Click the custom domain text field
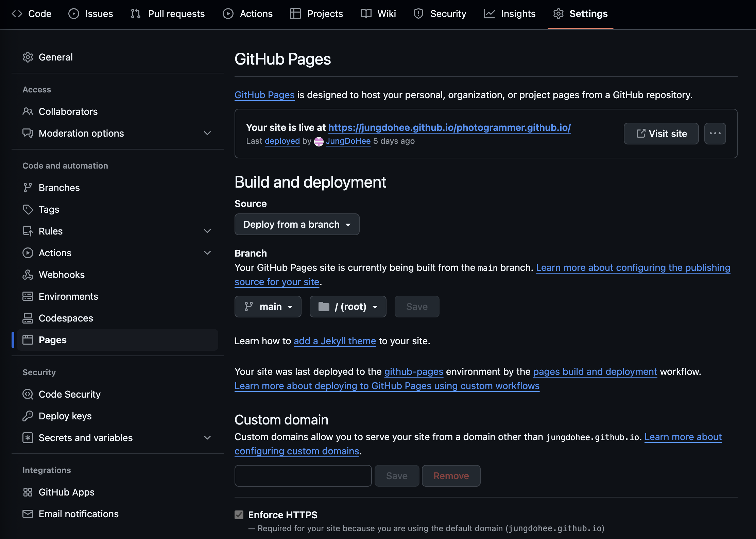Viewport: 756px width, 539px height. pos(303,476)
